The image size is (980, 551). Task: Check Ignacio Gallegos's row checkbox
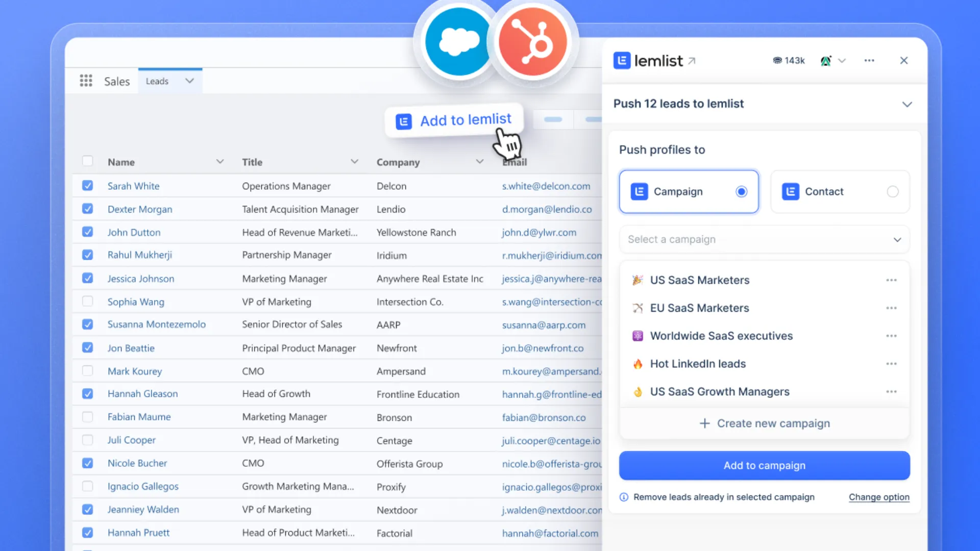tap(87, 486)
